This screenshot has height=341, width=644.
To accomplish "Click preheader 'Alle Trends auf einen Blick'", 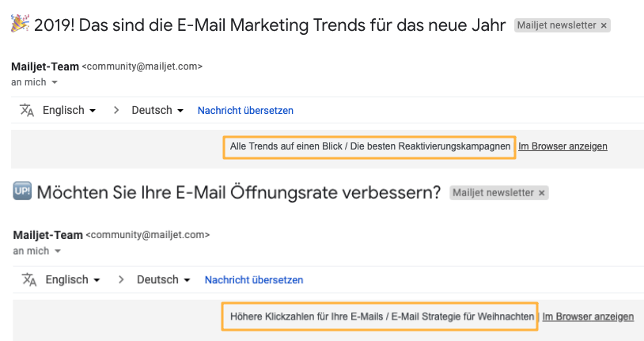I will [x=286, y=146].
